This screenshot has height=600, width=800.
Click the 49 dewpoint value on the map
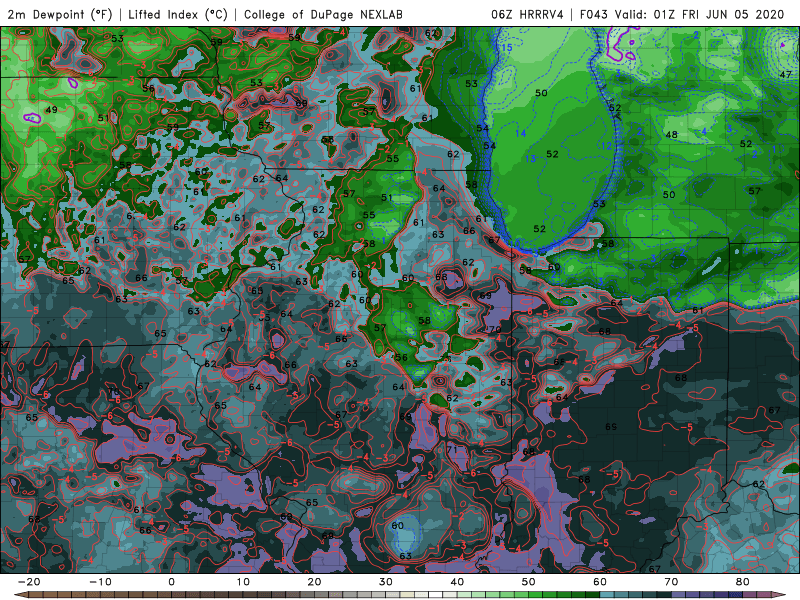[x=52, y=110]
